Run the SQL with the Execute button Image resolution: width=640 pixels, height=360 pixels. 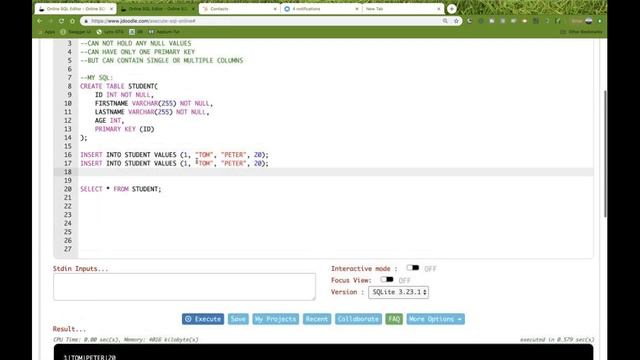(x=203, y=319)
